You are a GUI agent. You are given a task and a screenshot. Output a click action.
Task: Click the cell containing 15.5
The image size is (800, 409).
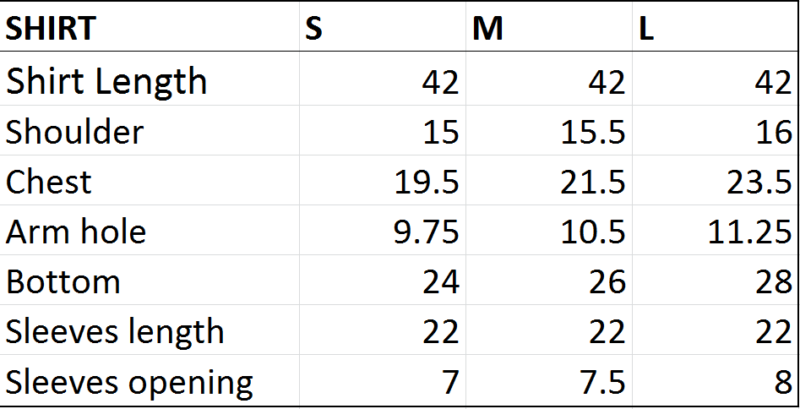(x=549, y=131)
